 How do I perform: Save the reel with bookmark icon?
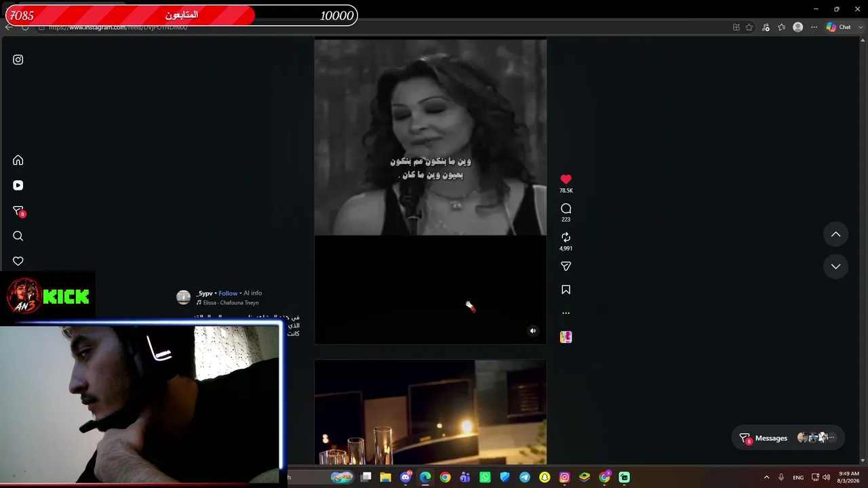coord(566,290)
